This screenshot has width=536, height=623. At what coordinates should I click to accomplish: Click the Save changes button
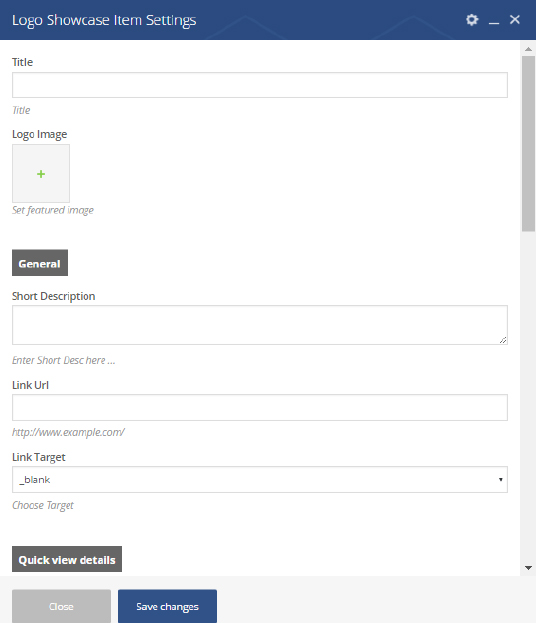tap(167, 606)
